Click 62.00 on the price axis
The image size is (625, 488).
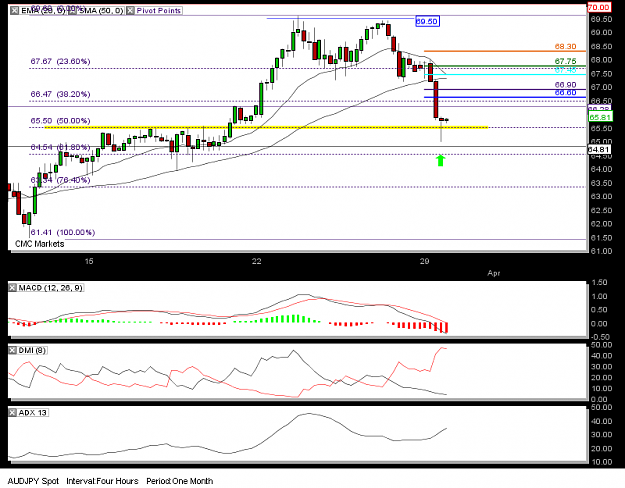pyautogui.click(x=601, y=224)
